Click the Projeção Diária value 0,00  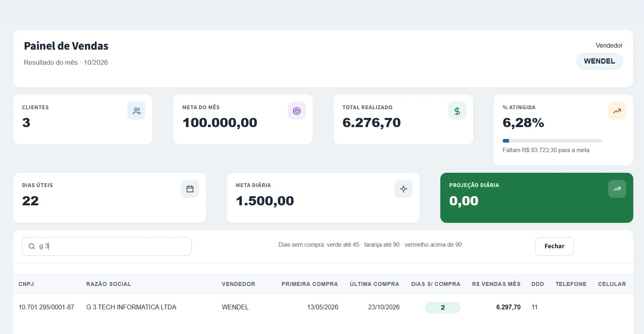(464, 201)
